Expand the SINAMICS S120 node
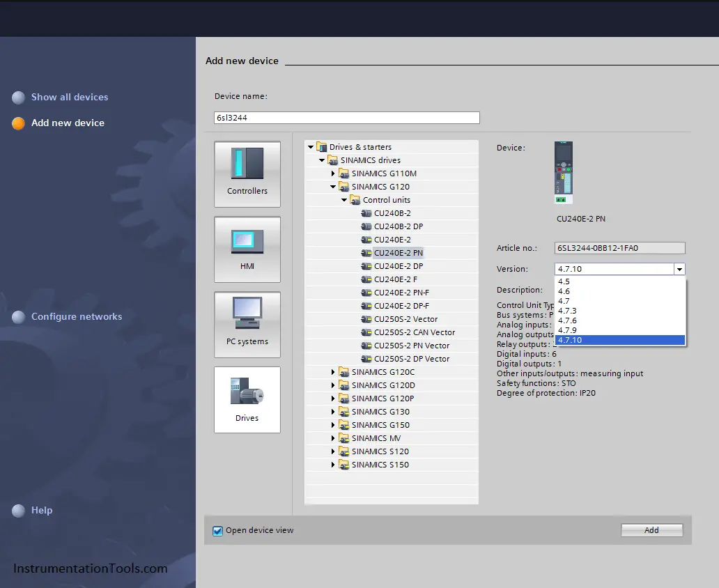This screenshot has height=588, width=719. point(333,451)
